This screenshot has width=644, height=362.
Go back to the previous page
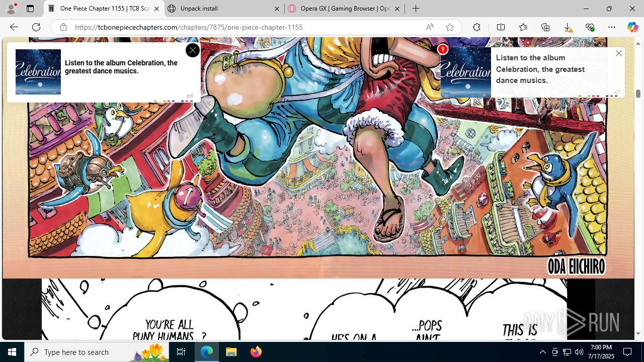coord(14,27)
